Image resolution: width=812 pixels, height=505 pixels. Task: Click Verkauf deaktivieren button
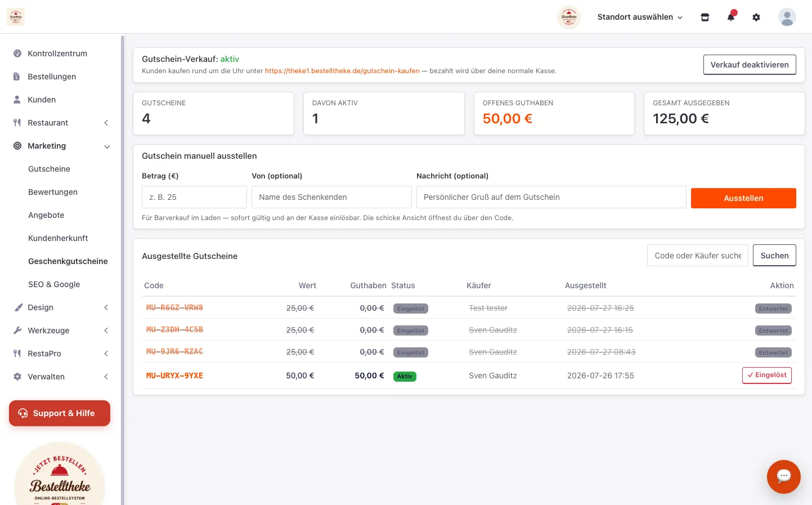(x=750, y=65)
